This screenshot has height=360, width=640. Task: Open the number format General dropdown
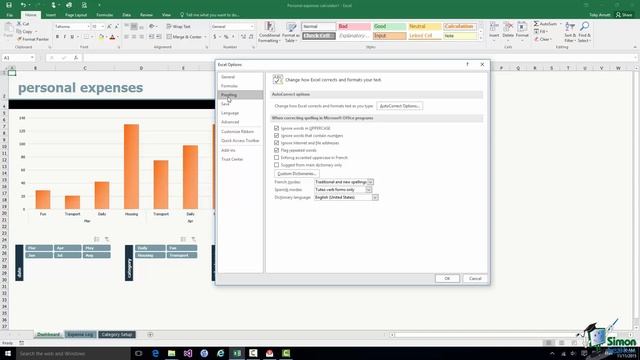pos(252,27)
